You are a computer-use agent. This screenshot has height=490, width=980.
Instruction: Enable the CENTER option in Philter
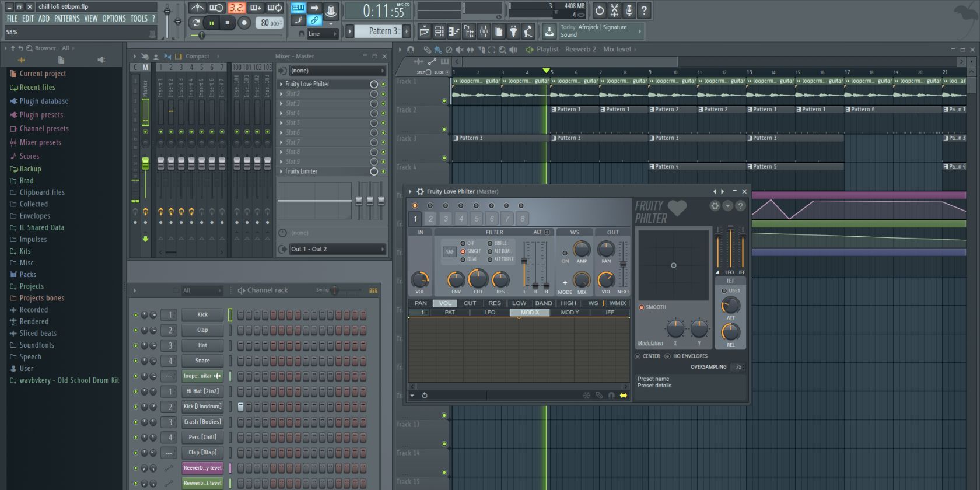pyautogui.click(x=638, y=356)
